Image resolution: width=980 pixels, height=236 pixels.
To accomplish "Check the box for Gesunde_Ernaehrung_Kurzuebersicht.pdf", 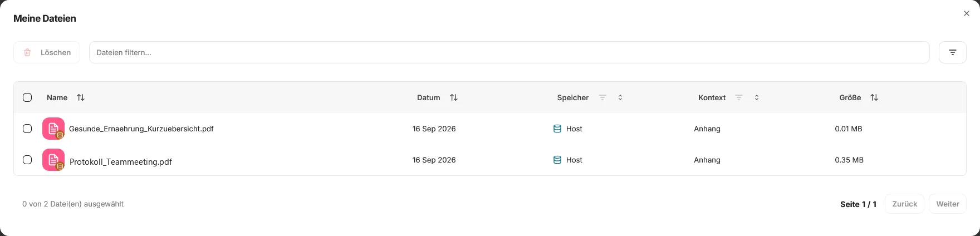I will tap(27, 129).
